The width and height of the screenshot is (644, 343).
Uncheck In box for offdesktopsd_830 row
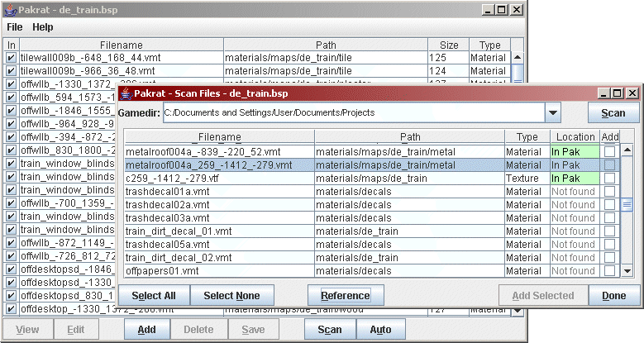coord(11,296)
